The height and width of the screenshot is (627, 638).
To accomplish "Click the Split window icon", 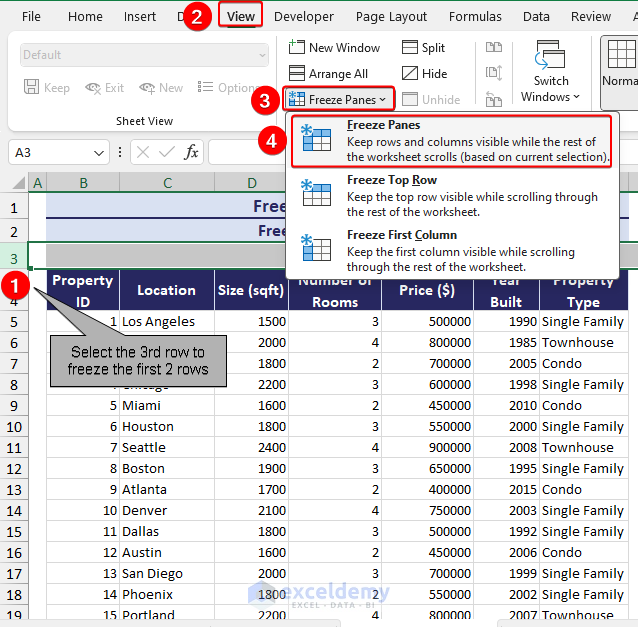I will [409, 47].
